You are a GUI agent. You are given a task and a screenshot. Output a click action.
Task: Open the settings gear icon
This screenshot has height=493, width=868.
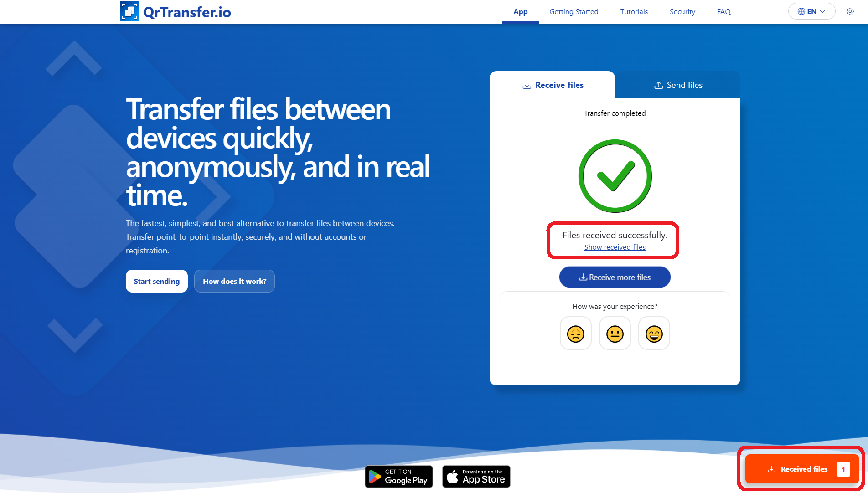pyautogui.click(x=850, y=11)
